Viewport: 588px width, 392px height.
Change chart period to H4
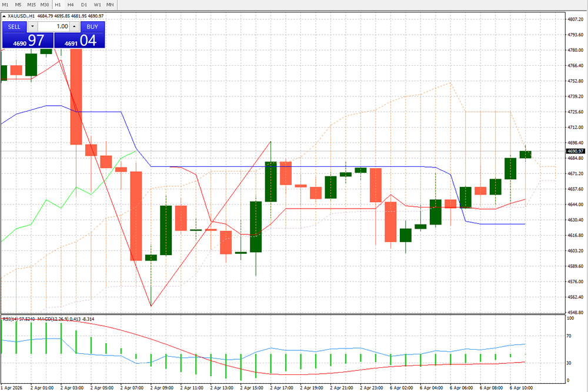(71, 5)
